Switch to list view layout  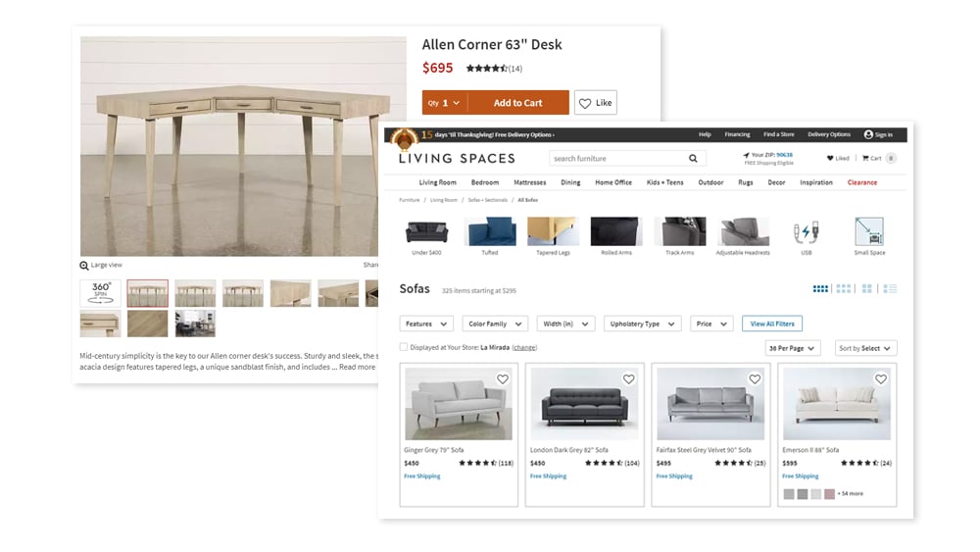click(891, 289)
